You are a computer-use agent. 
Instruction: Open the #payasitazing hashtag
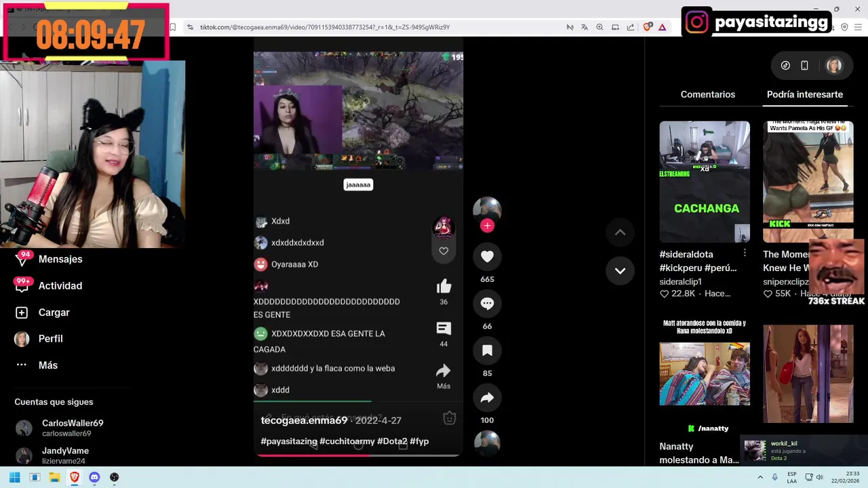tap(289, 441)
